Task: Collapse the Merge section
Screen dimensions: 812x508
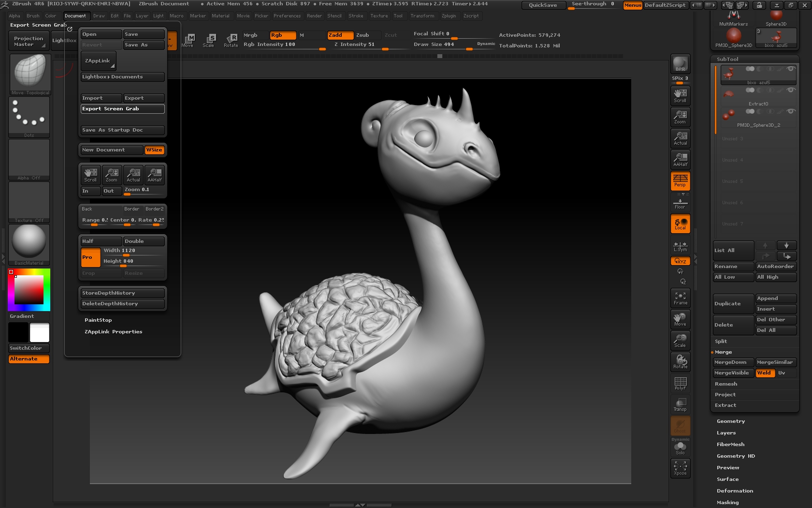Action: tap(723, 352)
